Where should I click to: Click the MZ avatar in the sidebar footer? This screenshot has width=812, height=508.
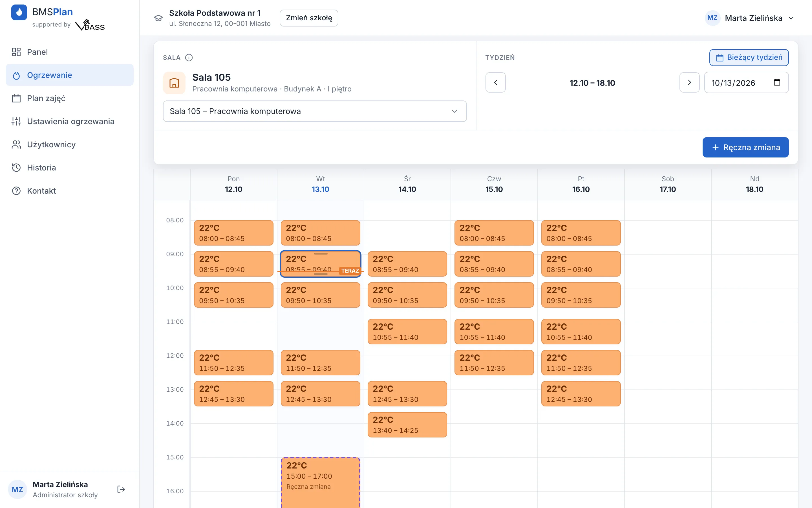(x=17, y=490)
